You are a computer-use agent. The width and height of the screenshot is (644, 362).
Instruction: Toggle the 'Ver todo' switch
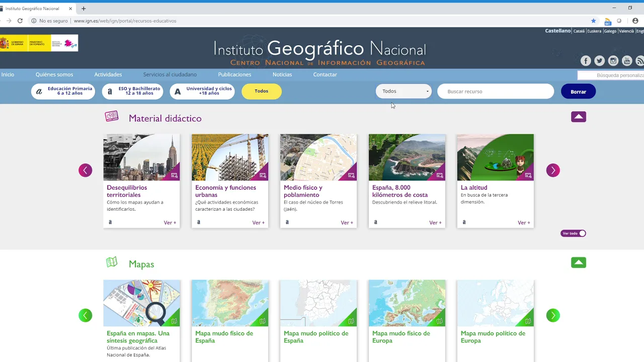point(573,233)
